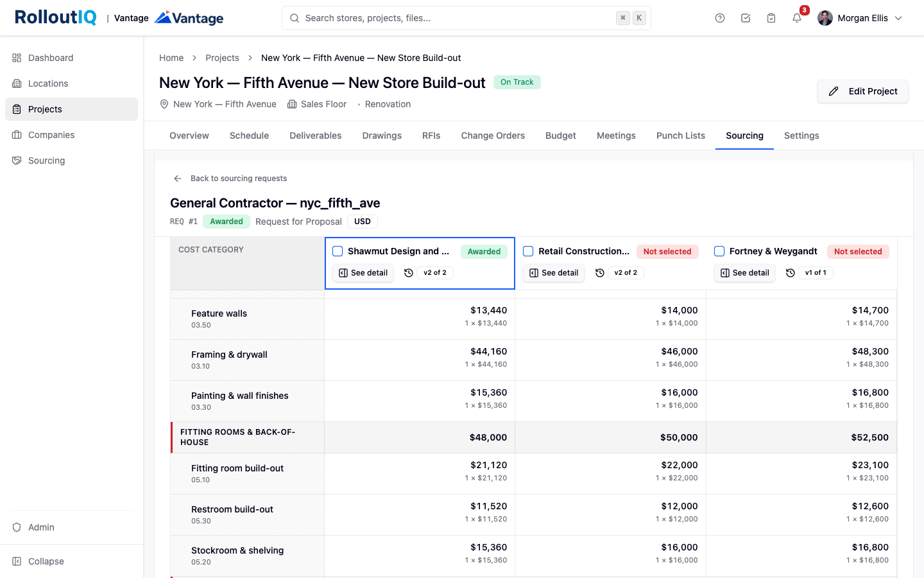
Task: Collapse the sidebar
Action: click(x=71, y=561)
